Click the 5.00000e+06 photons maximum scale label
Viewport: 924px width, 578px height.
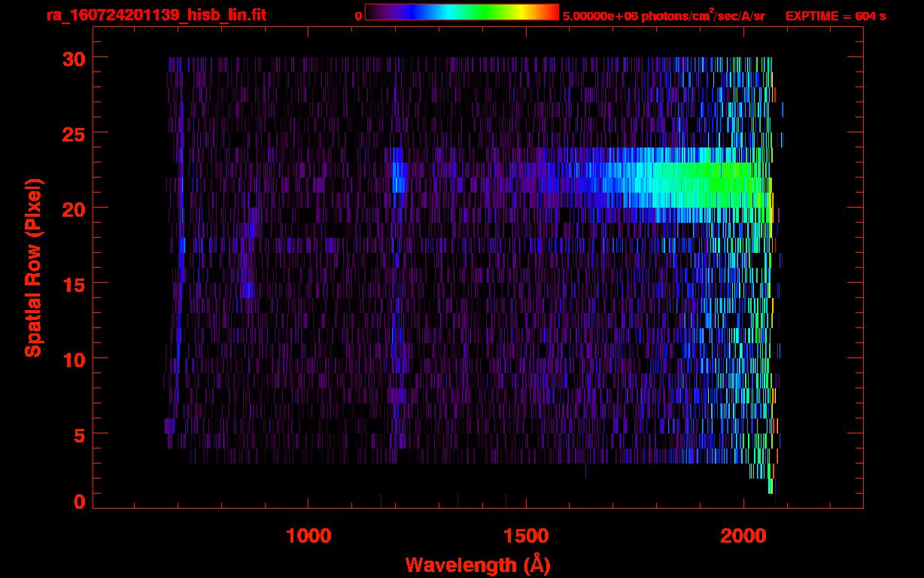coord(664,16)
